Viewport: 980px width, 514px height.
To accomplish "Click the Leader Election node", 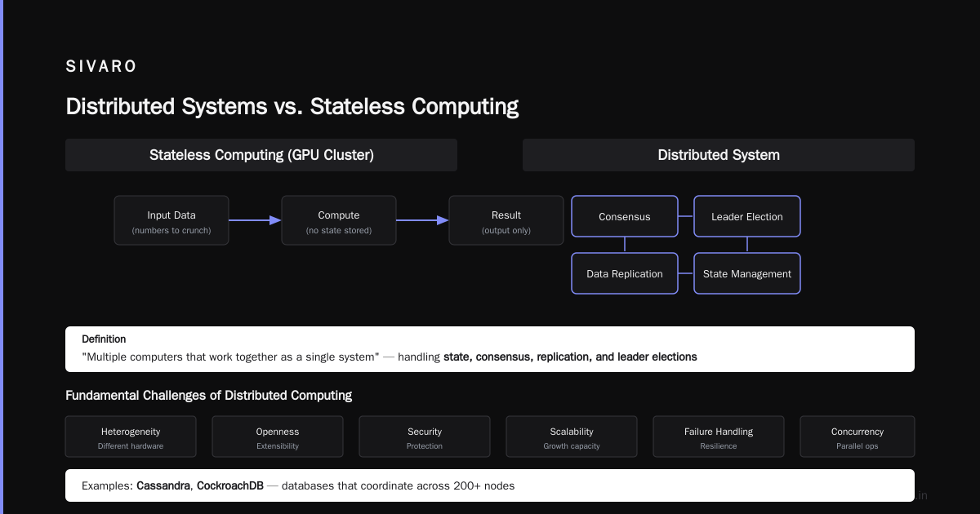I will pyautogui.click(x=747, y=216).
